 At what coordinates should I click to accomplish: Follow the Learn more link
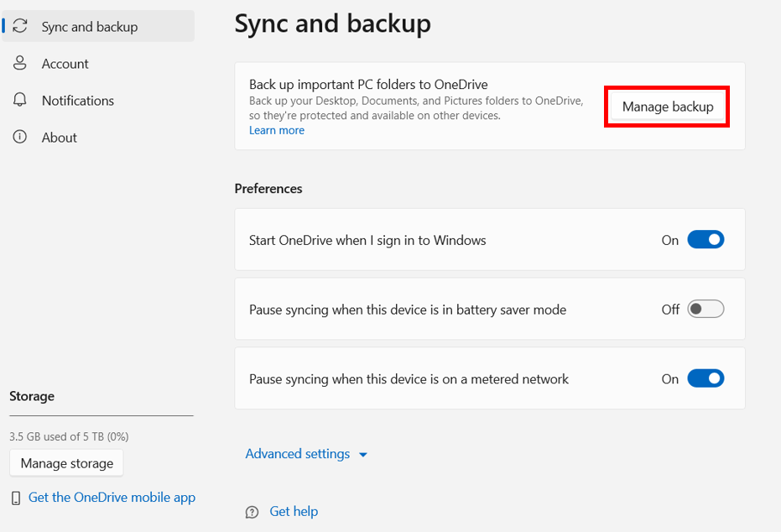(x=277, y=131)
